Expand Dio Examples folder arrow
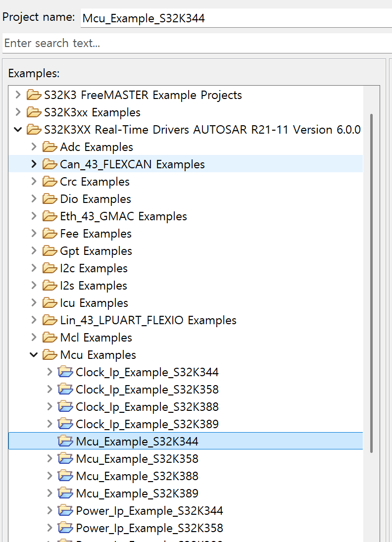The width and height of the screenshot is (392, 542). 34,199
